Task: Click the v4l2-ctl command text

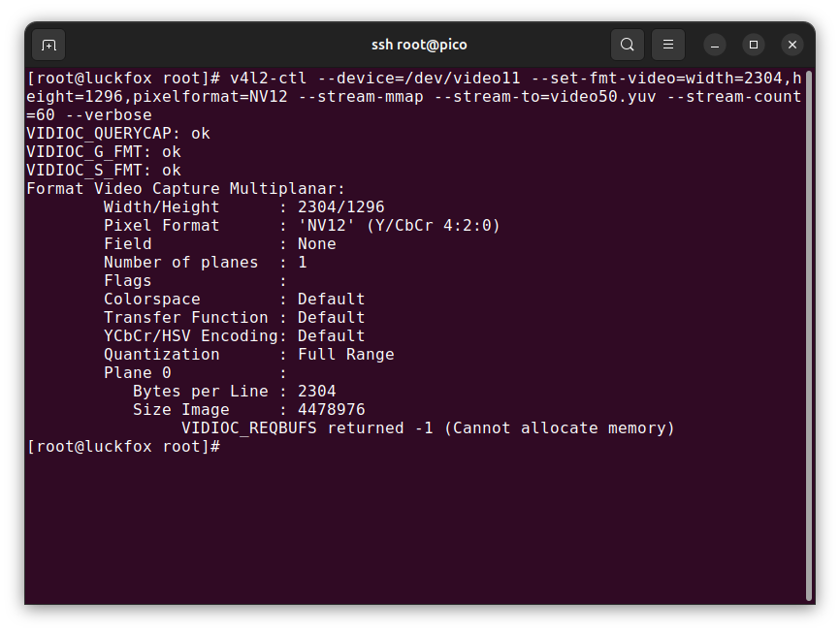Action: click(269, 79)
